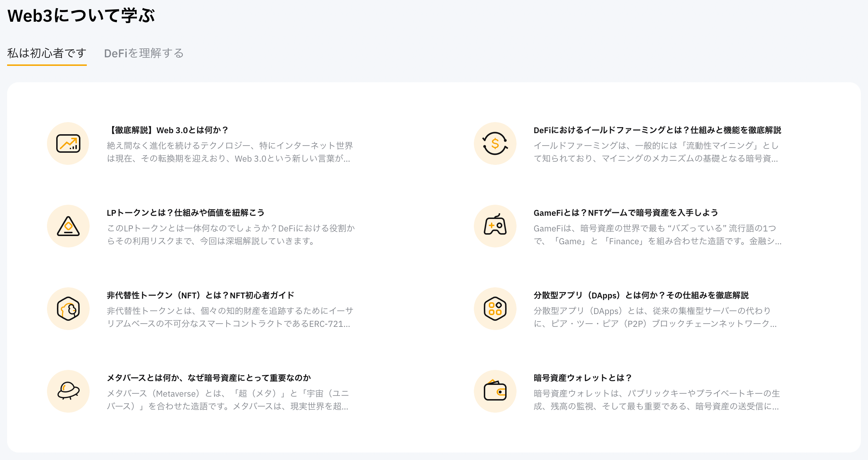Switch to the DeFiを理解する tab
Viewport: 868px width, 460px height.
144,53
